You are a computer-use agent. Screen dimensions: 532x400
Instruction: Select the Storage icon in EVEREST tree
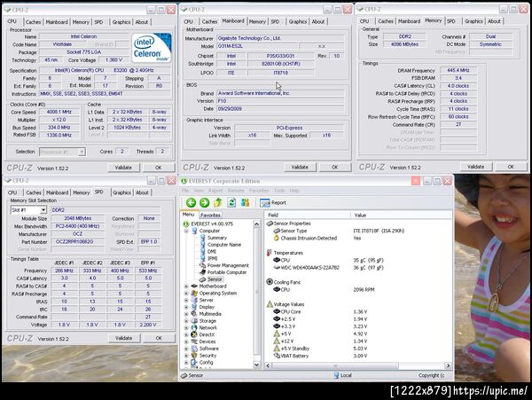(x=193, y=320)
